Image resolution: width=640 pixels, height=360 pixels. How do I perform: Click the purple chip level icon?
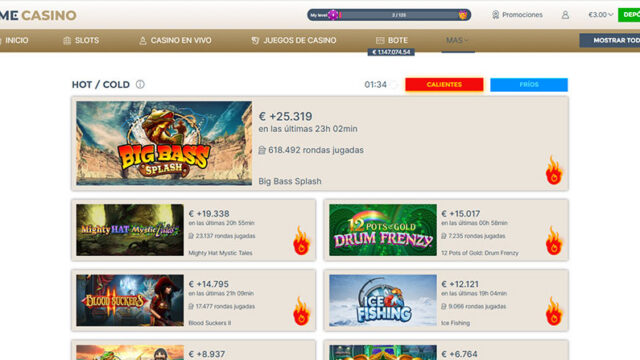coord(333,15)
